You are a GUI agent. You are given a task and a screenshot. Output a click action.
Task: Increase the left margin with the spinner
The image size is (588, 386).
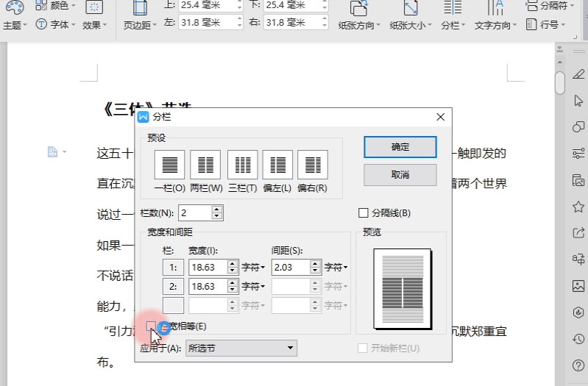point(240,18)
